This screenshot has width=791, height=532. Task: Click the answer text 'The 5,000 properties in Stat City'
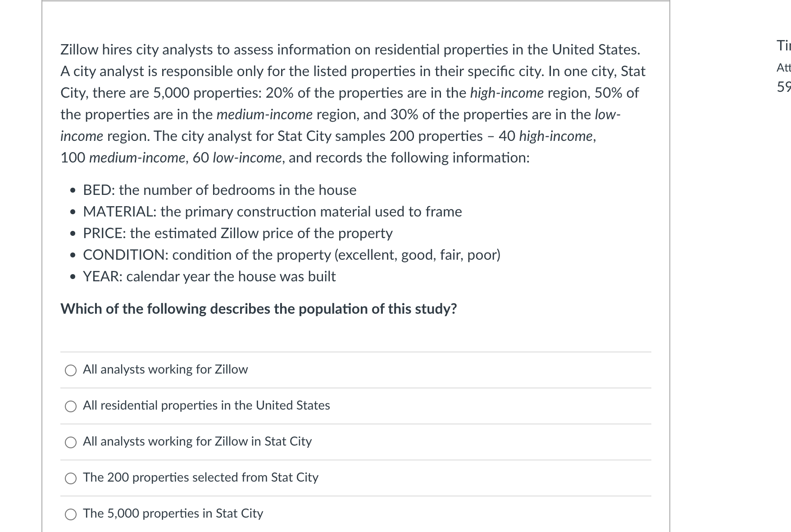click(x=173, y=513)
